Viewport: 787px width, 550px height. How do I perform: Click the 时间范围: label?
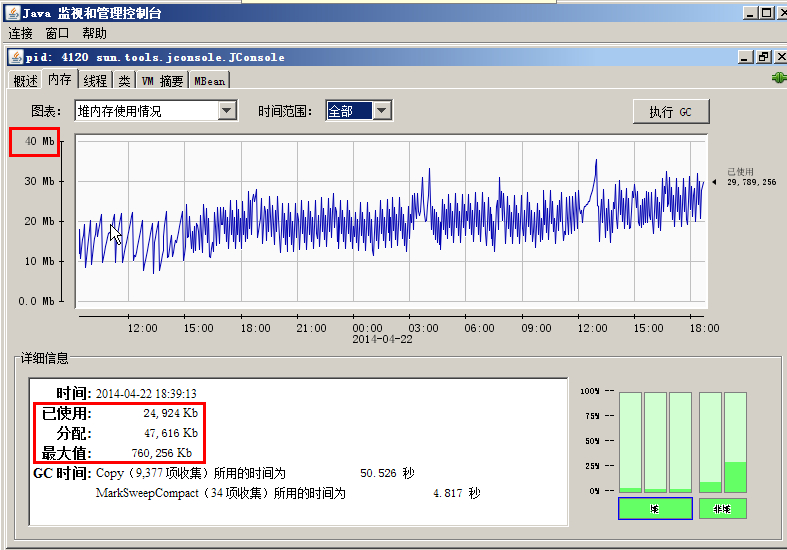285,111
